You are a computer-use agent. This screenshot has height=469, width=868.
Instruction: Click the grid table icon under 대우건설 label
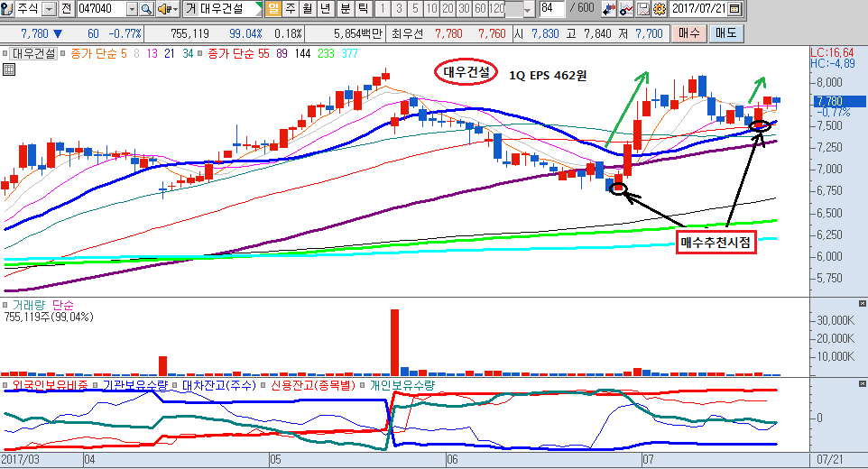pos(9,69)
